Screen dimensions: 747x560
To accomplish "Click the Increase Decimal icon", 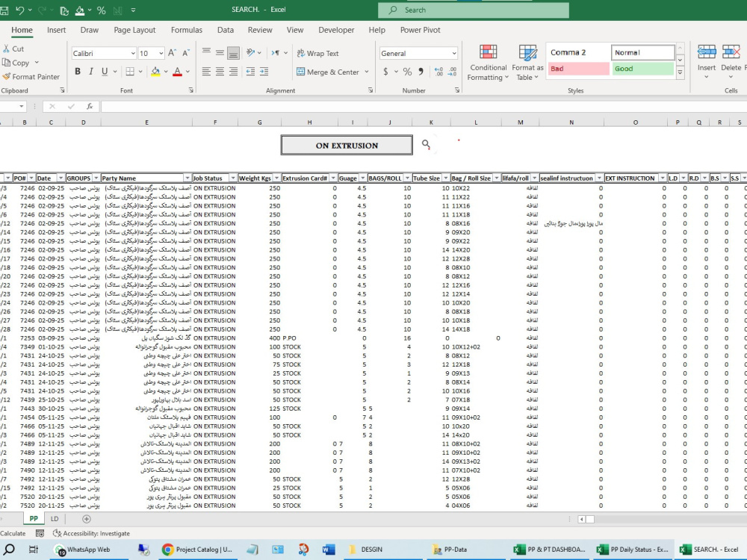I will [x=438, y=72].
